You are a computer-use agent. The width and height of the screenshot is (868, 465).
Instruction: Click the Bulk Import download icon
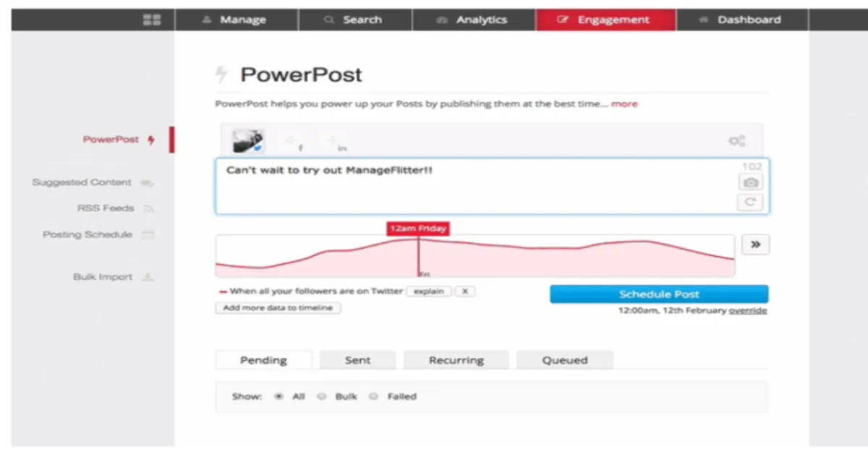click(x=148, y=277)
